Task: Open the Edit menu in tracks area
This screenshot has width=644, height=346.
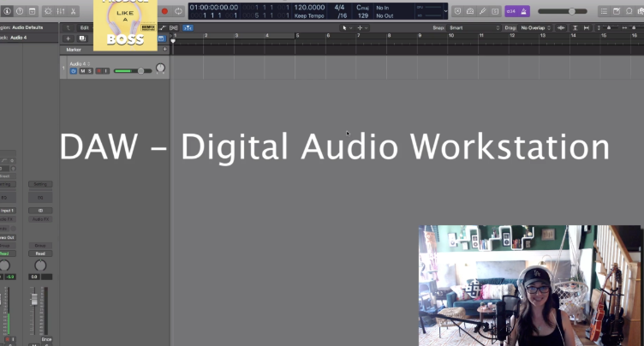Action: click(84, 27)
